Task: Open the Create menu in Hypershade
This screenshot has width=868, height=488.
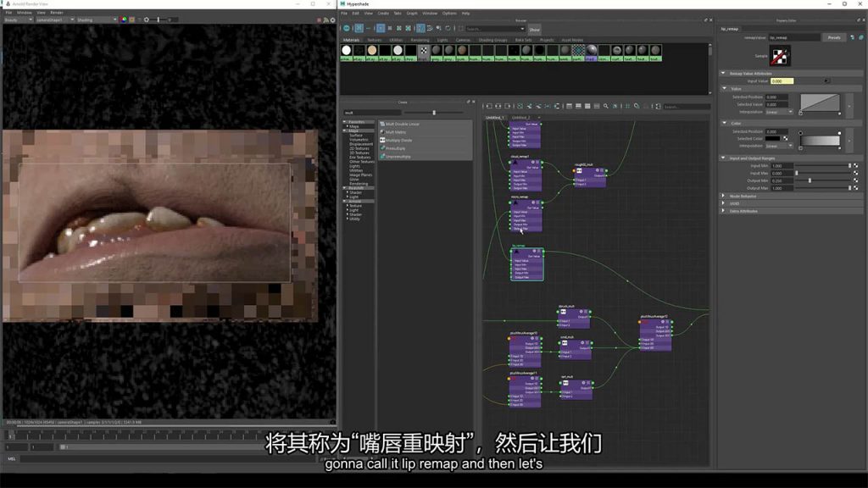Action: [x=383, y=14]
